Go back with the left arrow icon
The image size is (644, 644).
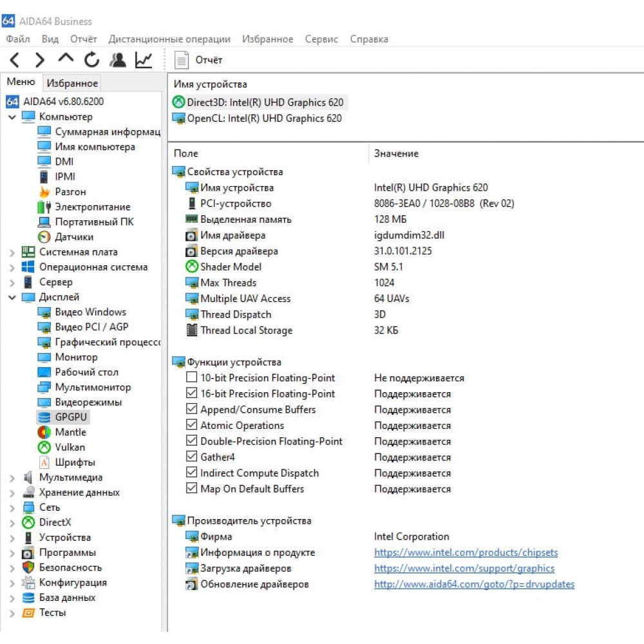pyautogui.click(x=14, y=60)
